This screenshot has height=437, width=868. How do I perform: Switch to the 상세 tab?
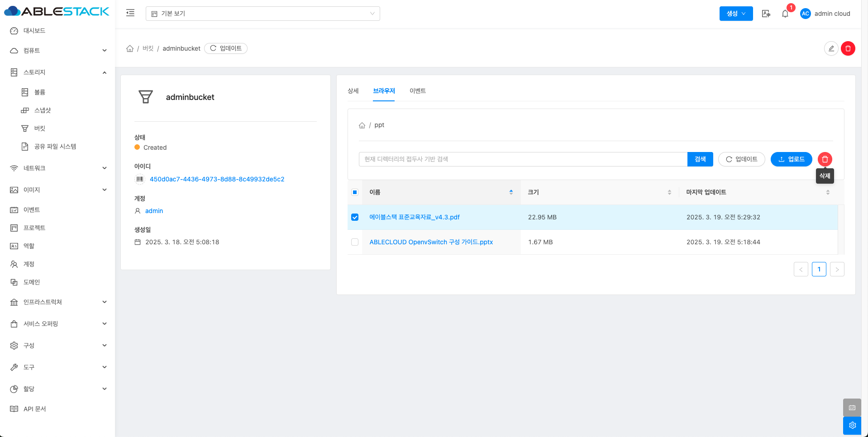tap(353, 91)
